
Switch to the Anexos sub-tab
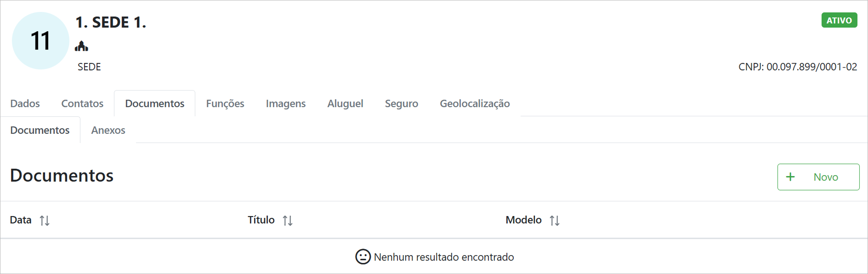point(108,130)
